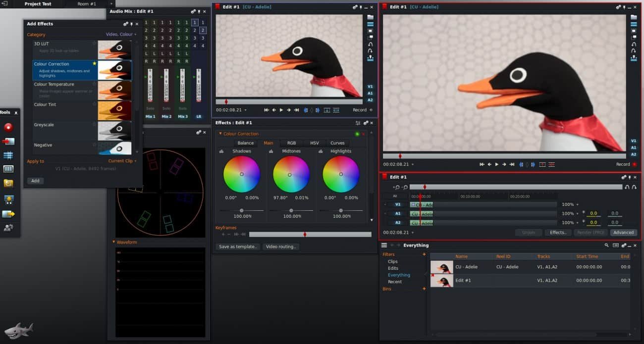Toggle V1 track button on timeline
The height and width of the screenshot is (344, 644).
click(398, 204)
